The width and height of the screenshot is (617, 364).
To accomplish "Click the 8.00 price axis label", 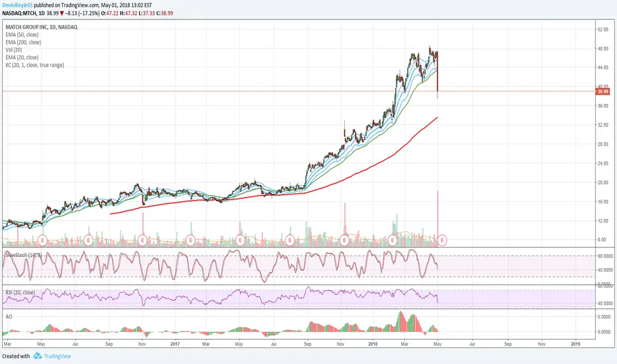I will pos(603,240).
